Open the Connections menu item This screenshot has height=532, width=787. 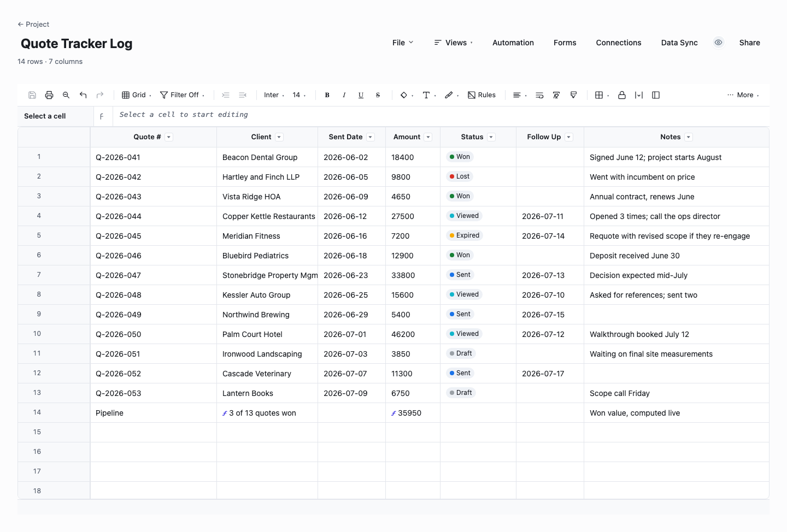[x=619, y=43]
